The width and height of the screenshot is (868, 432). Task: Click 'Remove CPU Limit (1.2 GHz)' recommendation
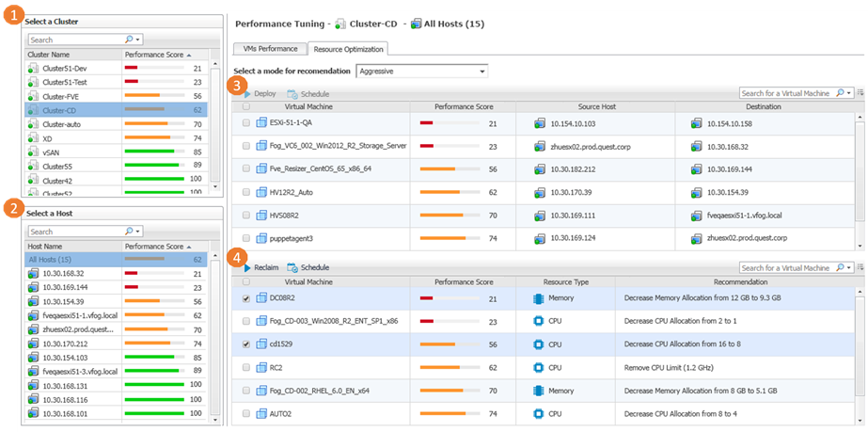669,367
